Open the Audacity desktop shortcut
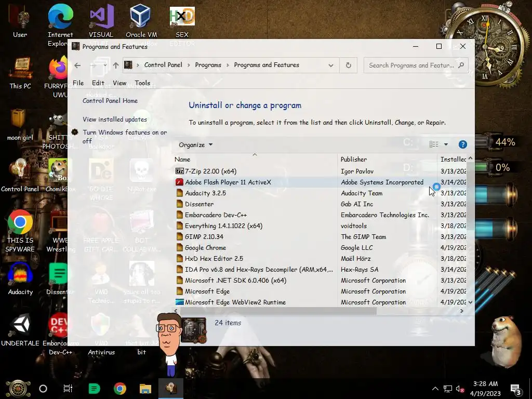The width and height of the screenshot is (532, 399). tap(20, 279)
